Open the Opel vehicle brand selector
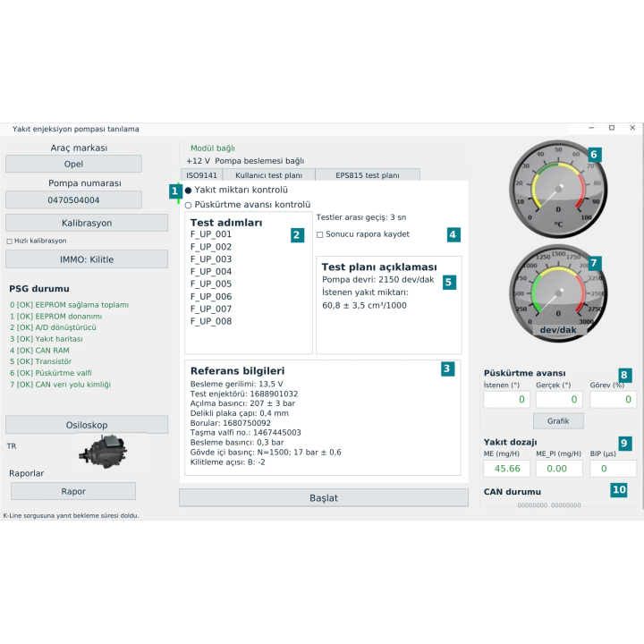 [x=73, y=164]
